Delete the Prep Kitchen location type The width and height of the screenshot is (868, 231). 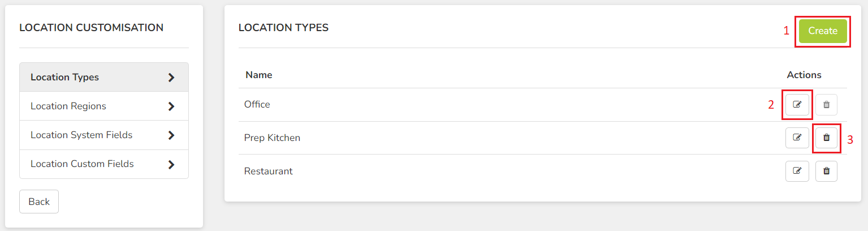coord(826,138)
